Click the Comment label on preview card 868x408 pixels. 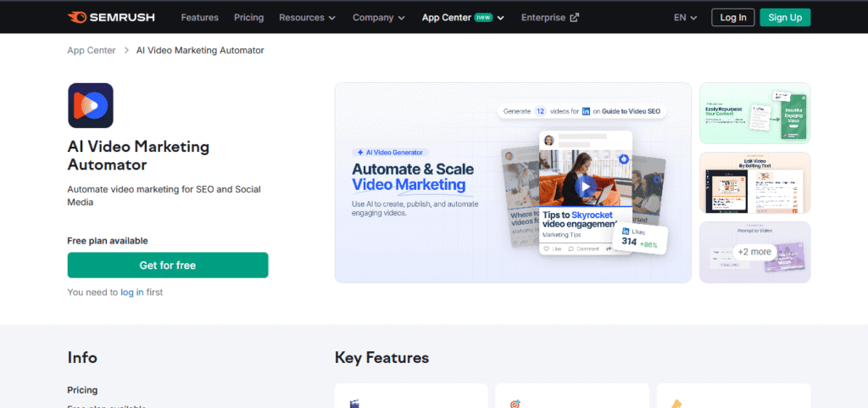(587, 249)
